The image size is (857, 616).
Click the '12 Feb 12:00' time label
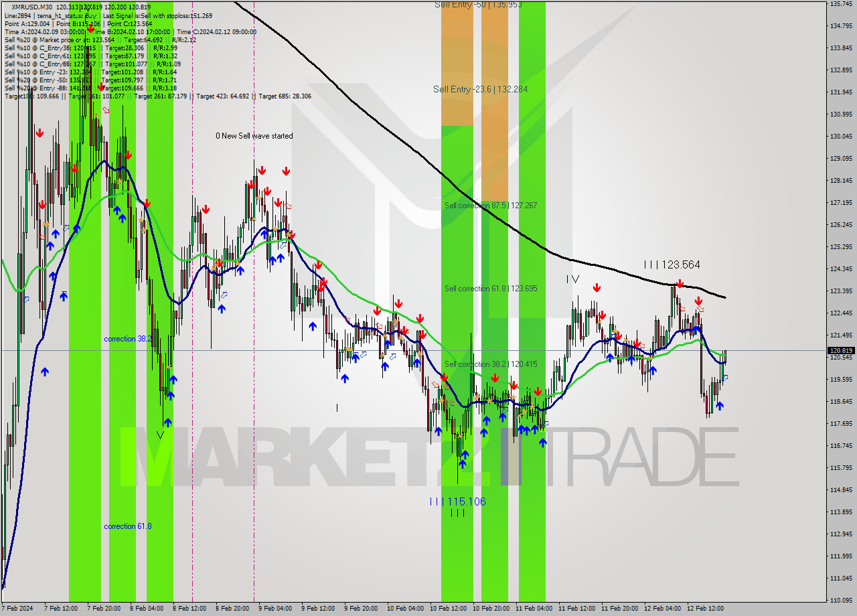pos(705,609)
